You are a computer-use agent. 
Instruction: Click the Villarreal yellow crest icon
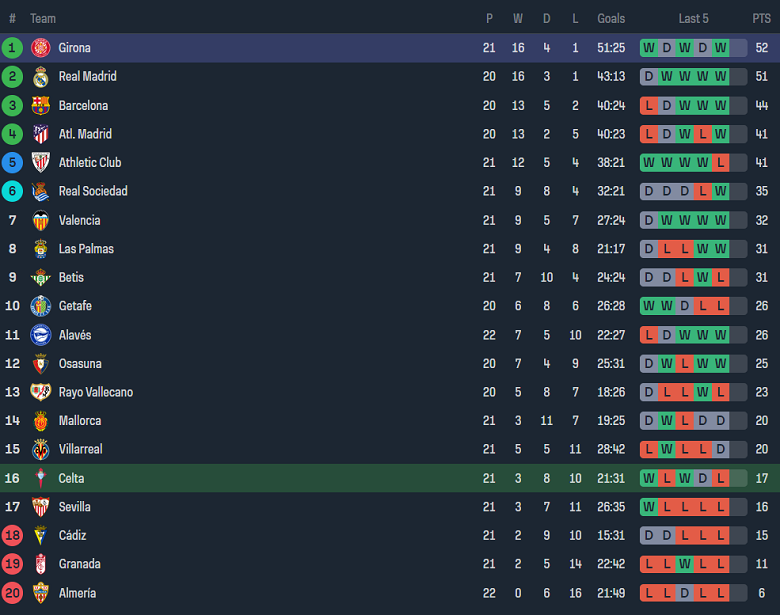point(40,450)
